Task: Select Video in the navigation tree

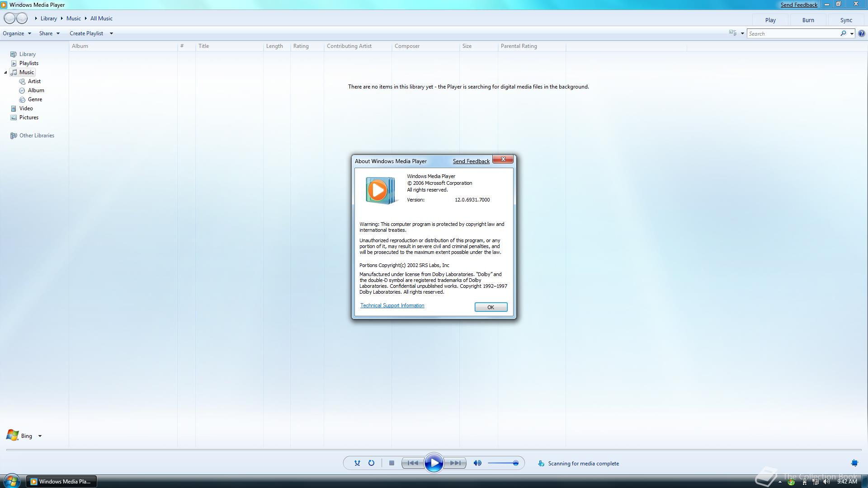Action: click(22, 108)
